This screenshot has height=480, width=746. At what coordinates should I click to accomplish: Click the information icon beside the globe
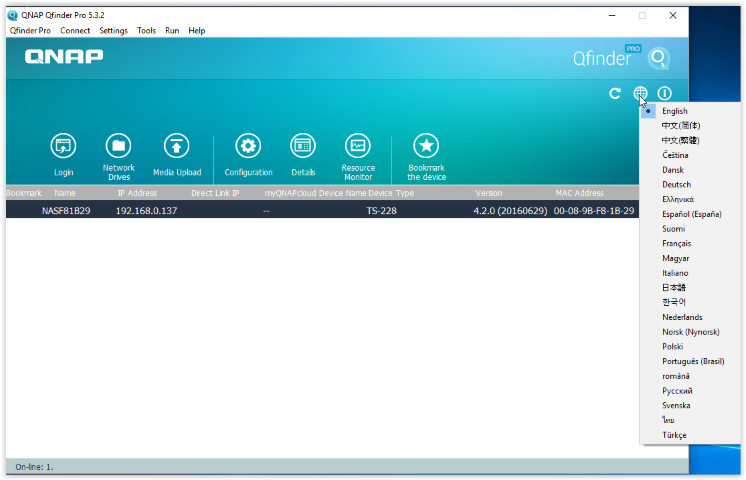click(664, 93)
